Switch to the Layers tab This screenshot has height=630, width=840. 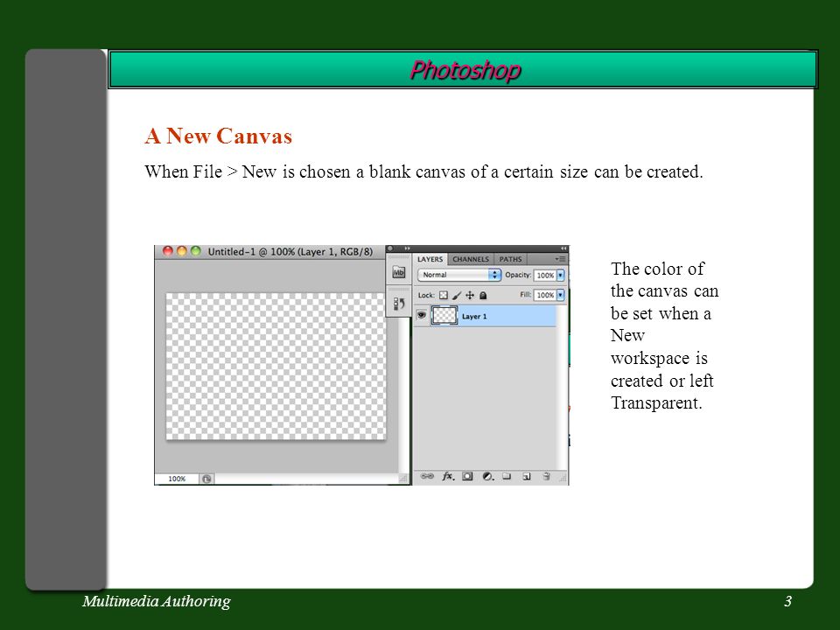430,259
